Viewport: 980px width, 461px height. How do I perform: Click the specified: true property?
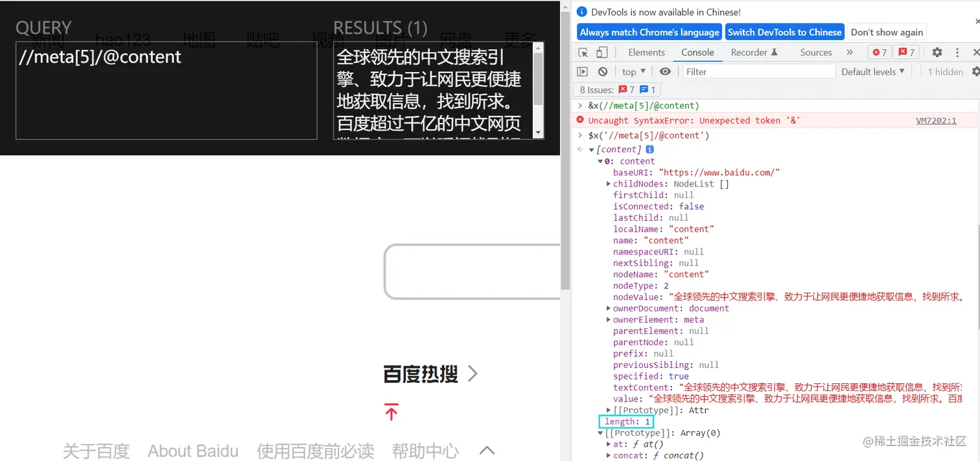pos(651,376)
